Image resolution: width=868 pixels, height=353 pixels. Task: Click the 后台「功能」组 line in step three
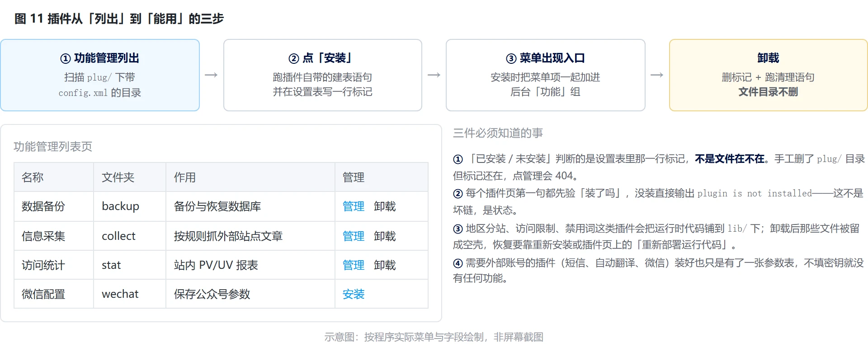pos(546,92)
